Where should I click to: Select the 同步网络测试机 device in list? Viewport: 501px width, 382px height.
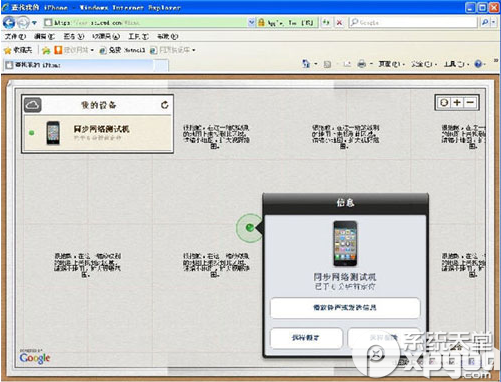point(97,133)
